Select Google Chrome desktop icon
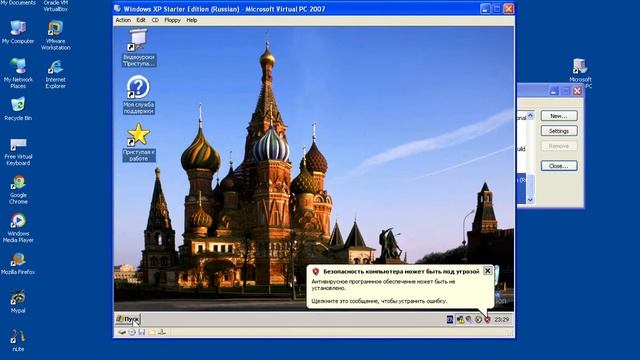The width and height of the screenshot is (640, 360). [x=18, y=190]
